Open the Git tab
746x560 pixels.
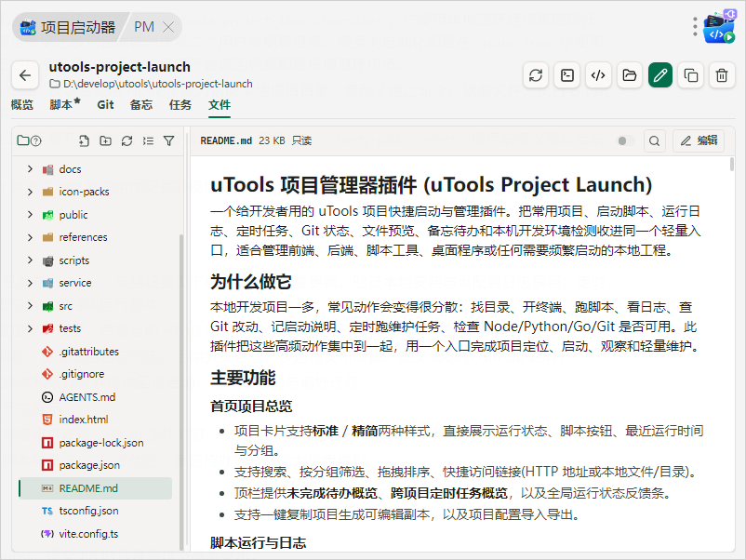click(x=105, y=105)
